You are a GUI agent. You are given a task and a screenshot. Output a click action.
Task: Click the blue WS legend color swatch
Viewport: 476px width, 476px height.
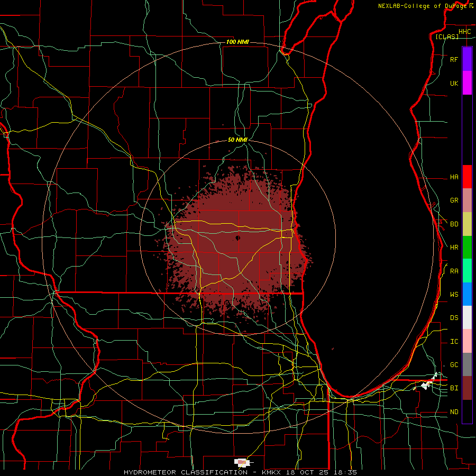[x=467, y=294]
